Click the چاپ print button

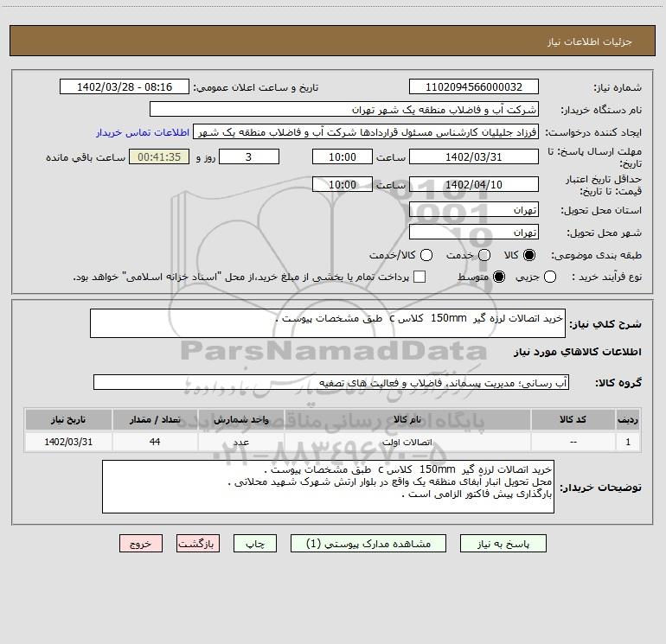[255, 544]
